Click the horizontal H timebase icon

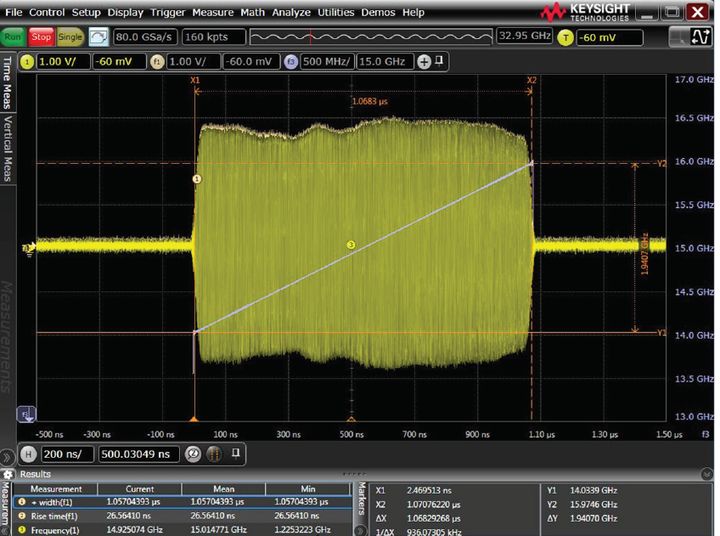[x=28, y=454]
